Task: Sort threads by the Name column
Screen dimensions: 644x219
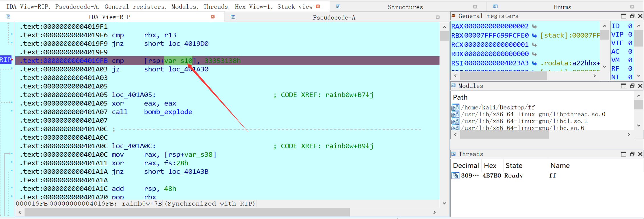Action: 560,166
